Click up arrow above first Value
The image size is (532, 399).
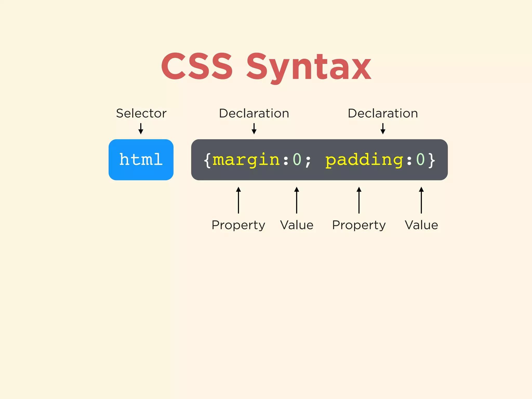tap(297, 200)
